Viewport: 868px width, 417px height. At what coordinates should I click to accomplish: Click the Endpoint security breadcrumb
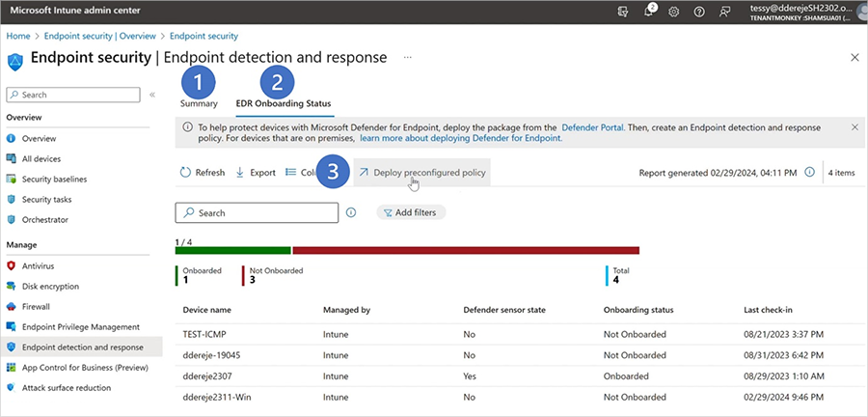(203, 36)
